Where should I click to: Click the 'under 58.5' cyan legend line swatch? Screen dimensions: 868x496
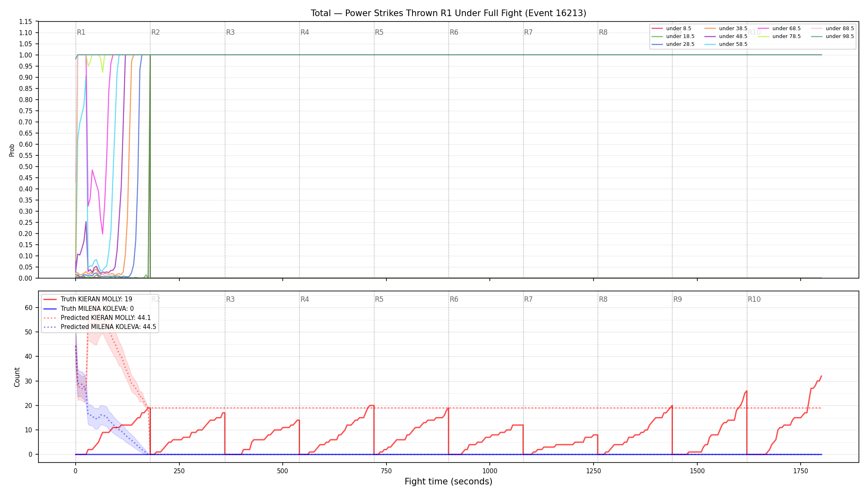(x=711, y=44)
